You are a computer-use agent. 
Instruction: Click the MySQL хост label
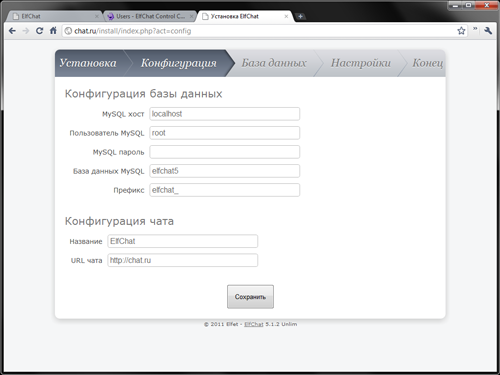[123, 114]
